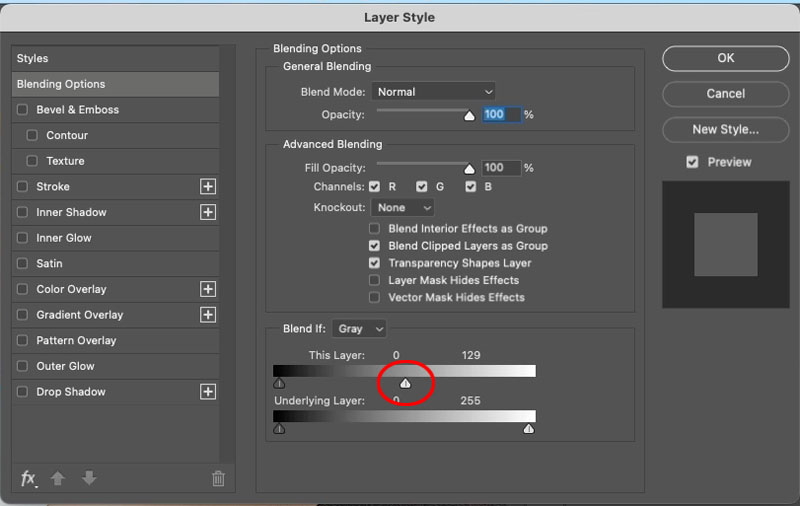Toggle the R channel checkbox
Screen dimensions: 800x506
point(374,187)
